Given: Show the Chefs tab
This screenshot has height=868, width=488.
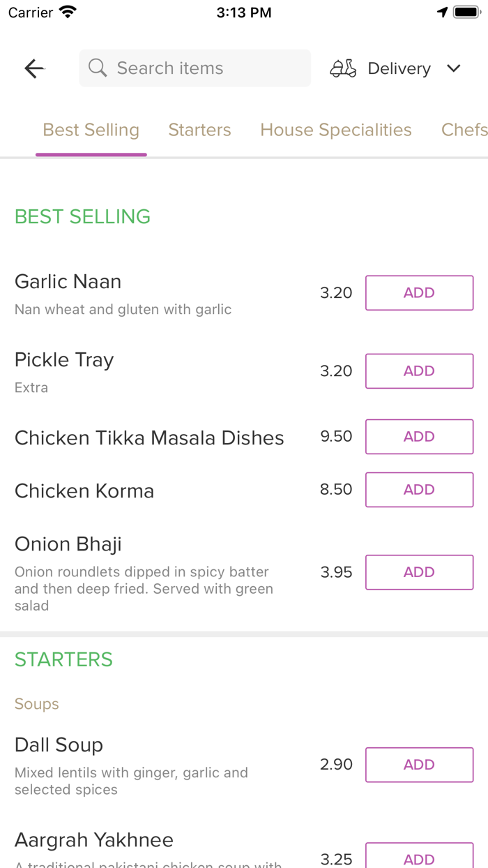Looking at the screenshot, I should coord(464,130).
